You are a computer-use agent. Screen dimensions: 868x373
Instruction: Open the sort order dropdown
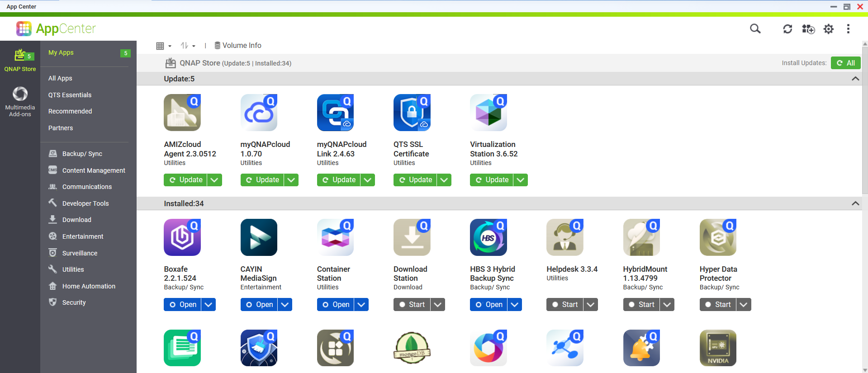click(188, 46)
